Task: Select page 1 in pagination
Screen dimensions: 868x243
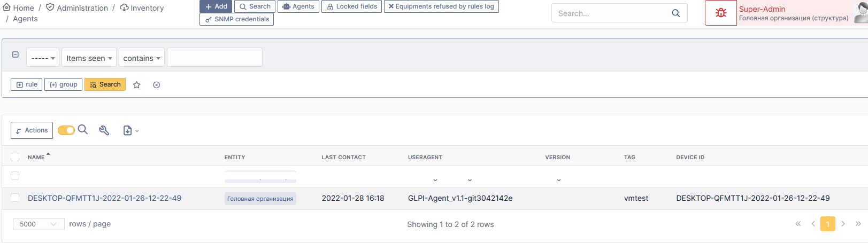Action: pyautogui.click(x=828, y=224)
